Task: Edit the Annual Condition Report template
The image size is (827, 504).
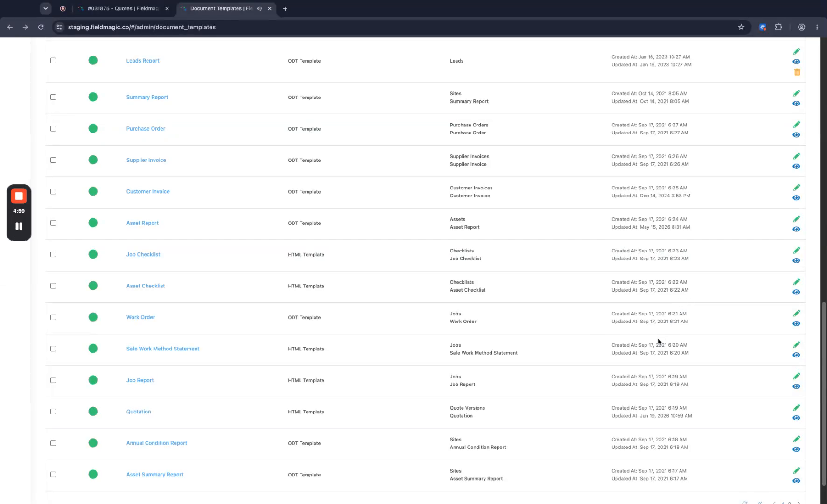Action: click(x=797, y=439)
